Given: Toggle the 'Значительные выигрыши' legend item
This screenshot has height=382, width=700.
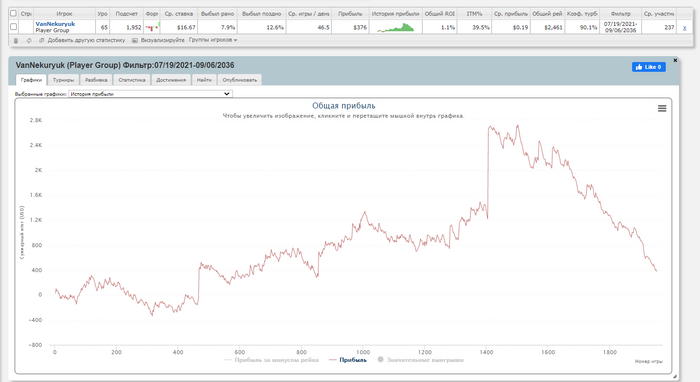Looking at the screenshot, I should [x=421, y=360].
